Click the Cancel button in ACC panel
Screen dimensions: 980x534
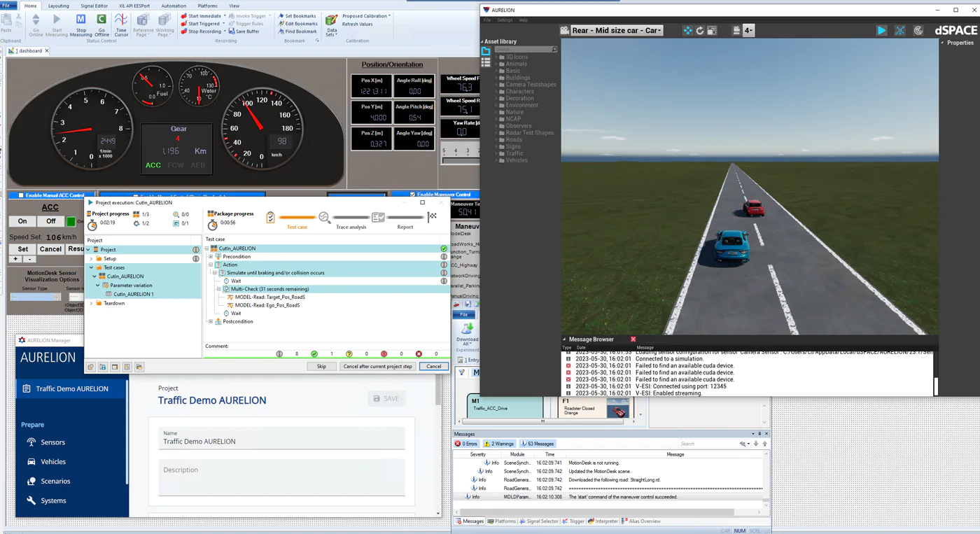point(50,249)
